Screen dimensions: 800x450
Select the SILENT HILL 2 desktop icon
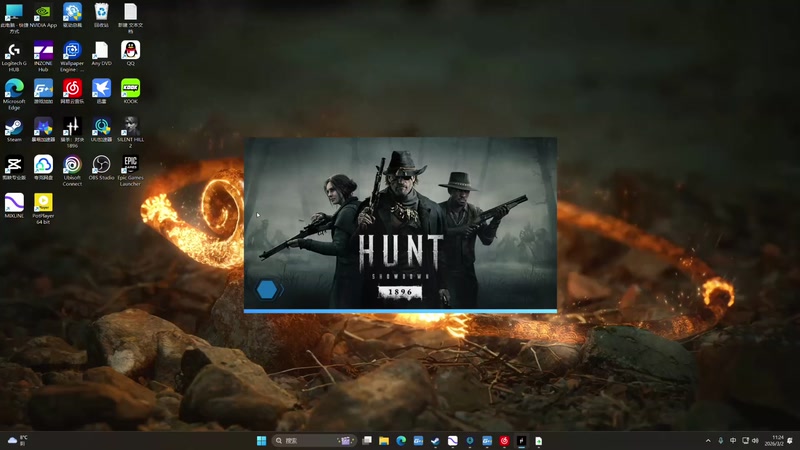[x=131, y=132]
